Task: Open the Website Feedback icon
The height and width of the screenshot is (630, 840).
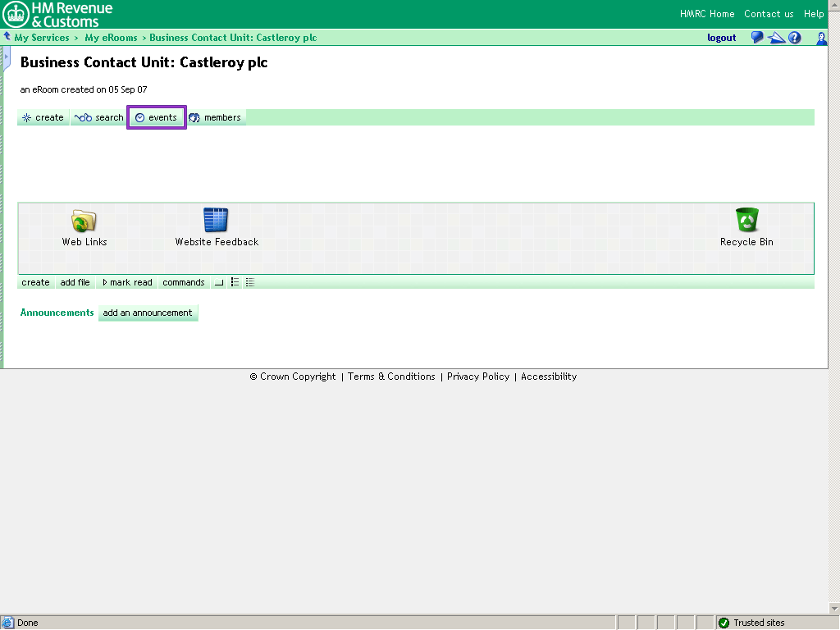Action: 215,220
